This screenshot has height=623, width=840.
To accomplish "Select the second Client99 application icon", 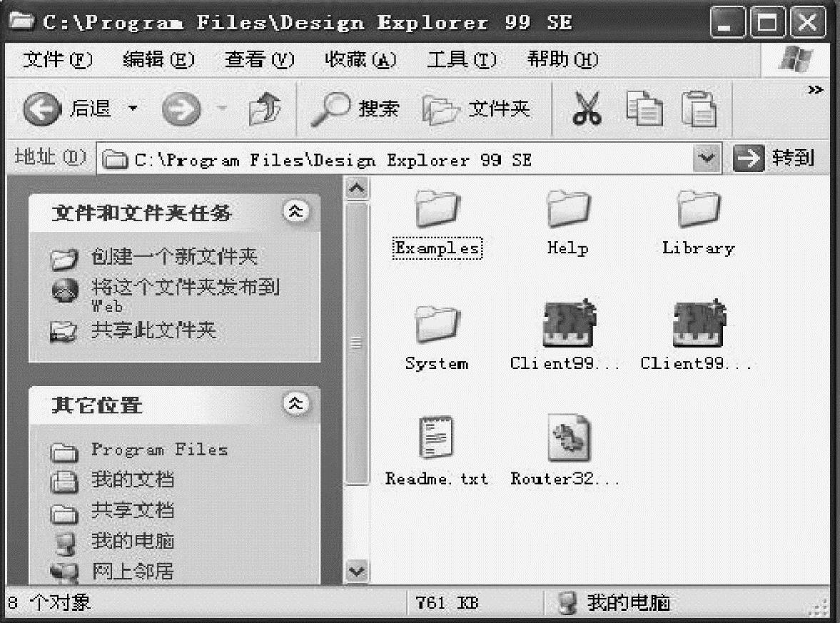I will (x=699, y=323).
